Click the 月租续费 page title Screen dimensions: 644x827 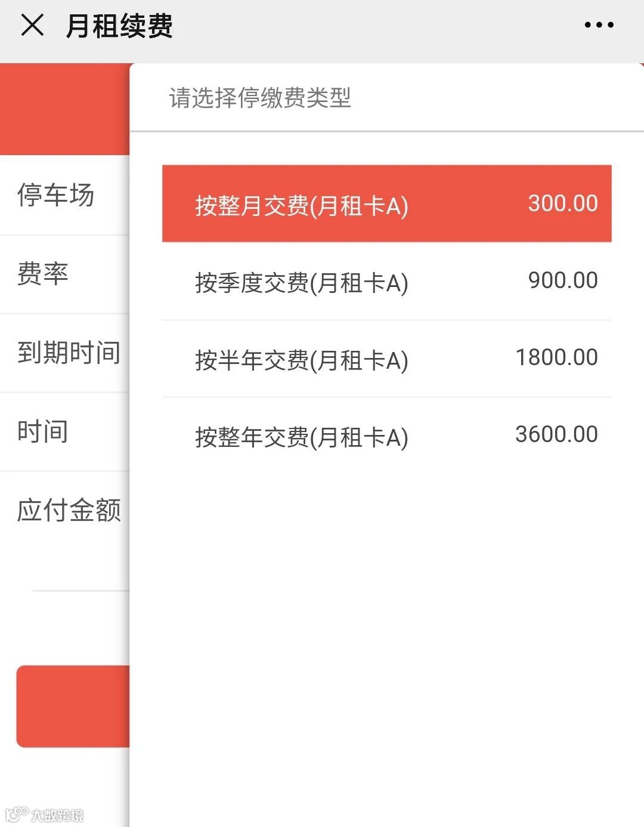point(119,26)
